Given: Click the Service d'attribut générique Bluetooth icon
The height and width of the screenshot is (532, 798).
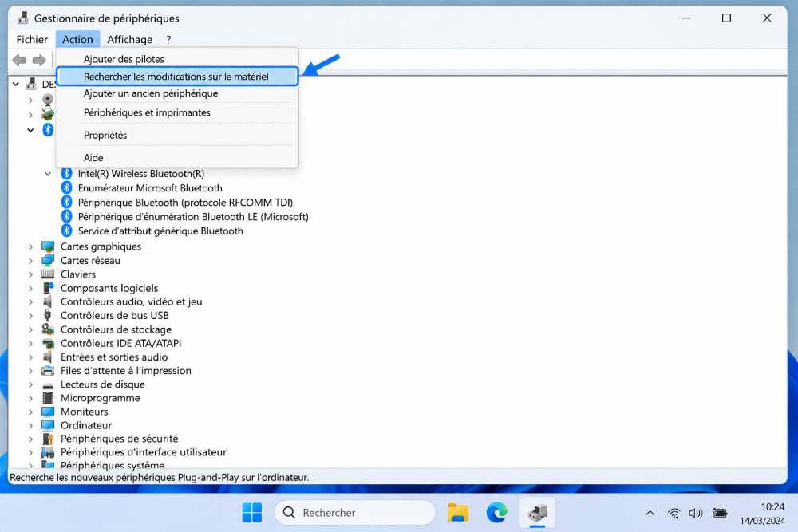Looking at the screenshot, I should (67, 231).
